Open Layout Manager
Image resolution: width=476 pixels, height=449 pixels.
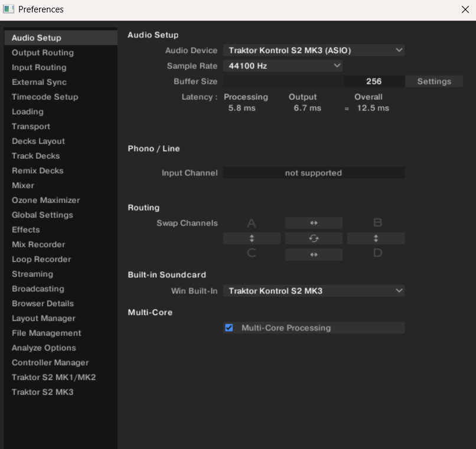[x=61, y=319]
